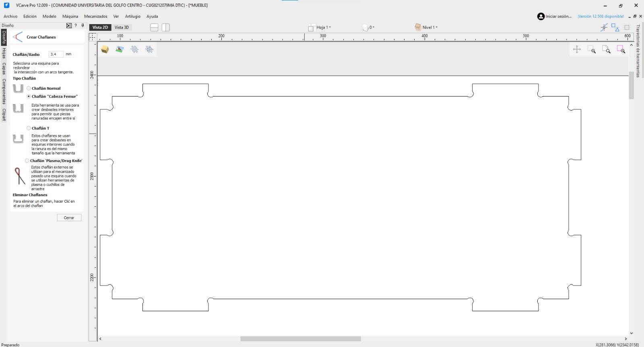Click the Chaflán Normal U-shape illustration
Viewport: 644px width, 347px height.
(x=18, y=88)
